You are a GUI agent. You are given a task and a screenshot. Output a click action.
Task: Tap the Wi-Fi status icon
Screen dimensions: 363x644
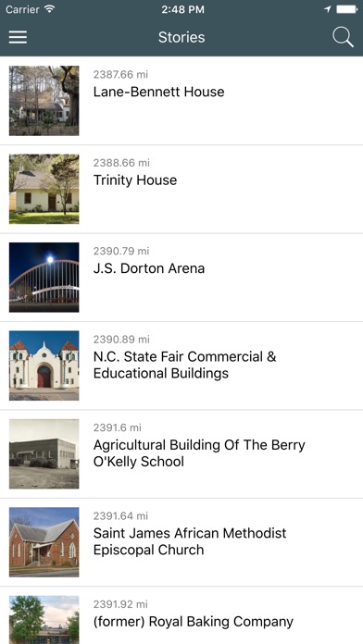[50, 9]
